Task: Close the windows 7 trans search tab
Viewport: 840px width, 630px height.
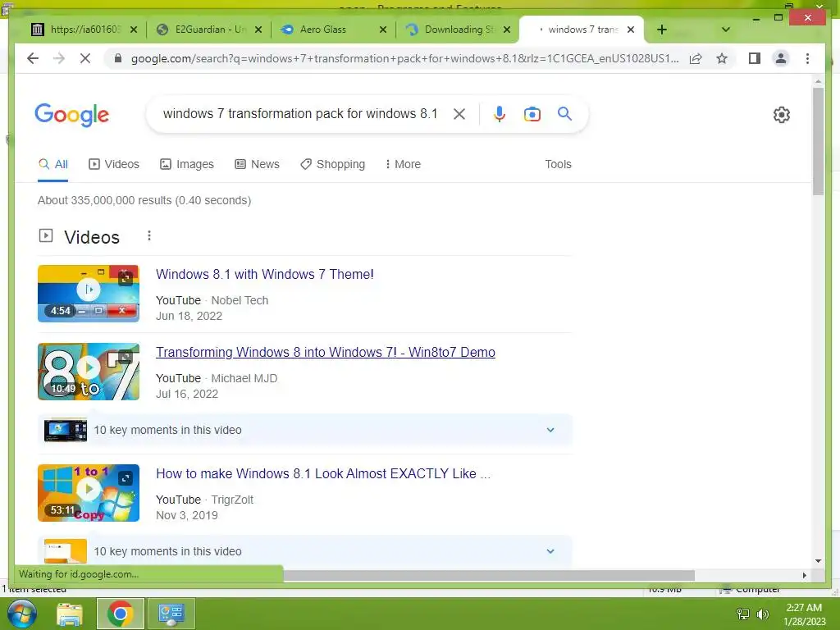Action: point(631,30)
